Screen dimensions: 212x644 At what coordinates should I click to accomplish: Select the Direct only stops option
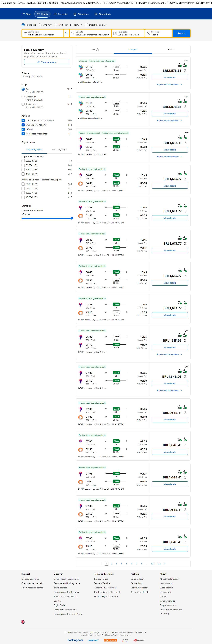tap(23, 97)
